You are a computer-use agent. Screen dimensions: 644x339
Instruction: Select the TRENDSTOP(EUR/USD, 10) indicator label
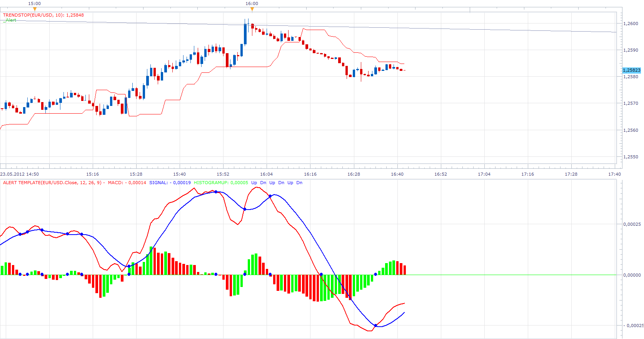(x=43, y=15)
